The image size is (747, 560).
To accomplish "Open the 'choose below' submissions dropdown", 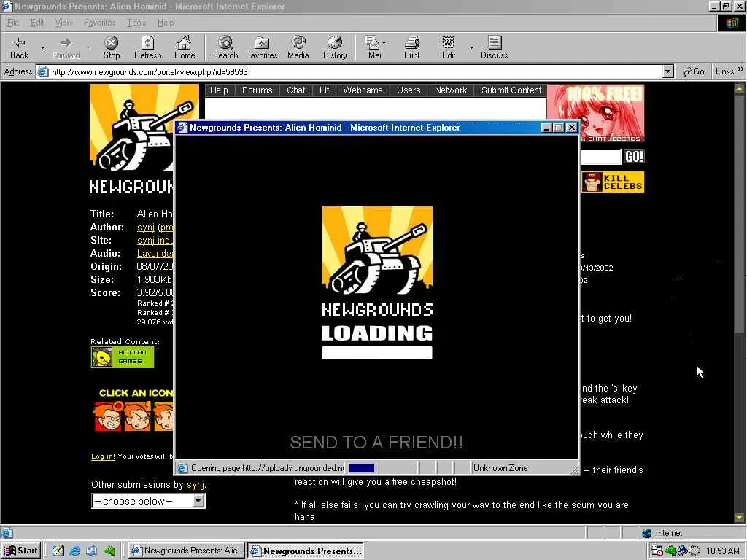I will click(148, 501).
